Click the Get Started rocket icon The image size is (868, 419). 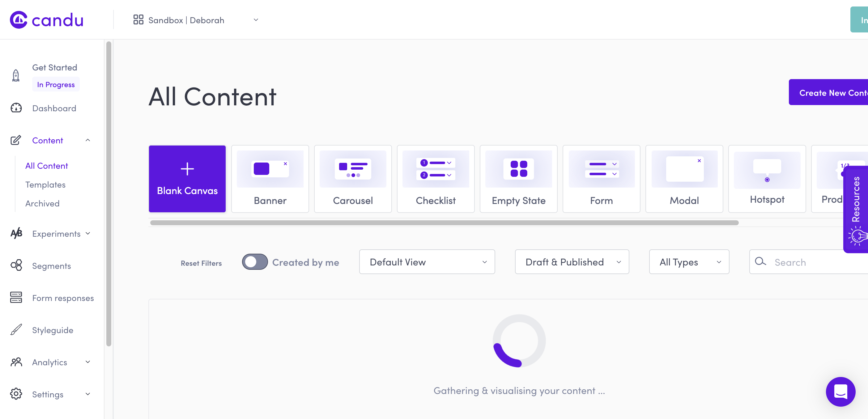tap(15, 75)
